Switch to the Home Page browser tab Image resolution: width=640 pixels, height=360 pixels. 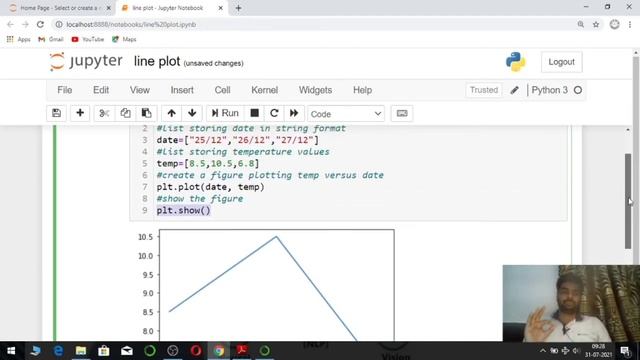point(60,8)
